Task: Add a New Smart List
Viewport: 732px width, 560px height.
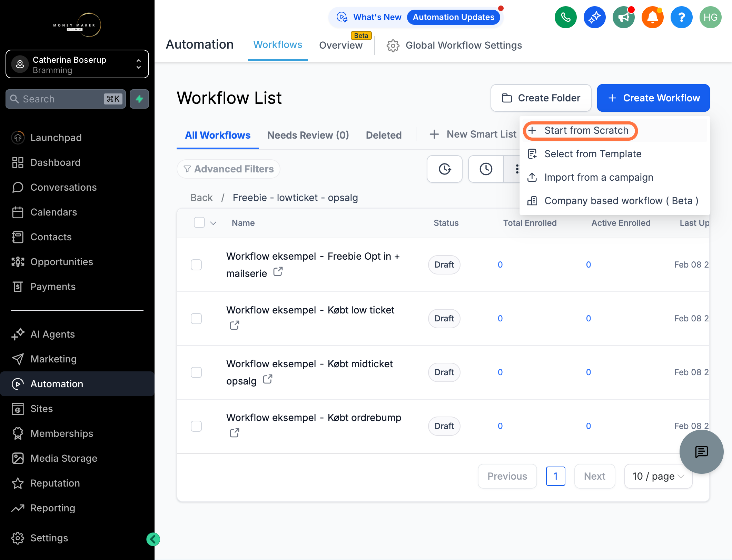Action: pos(473,134)
